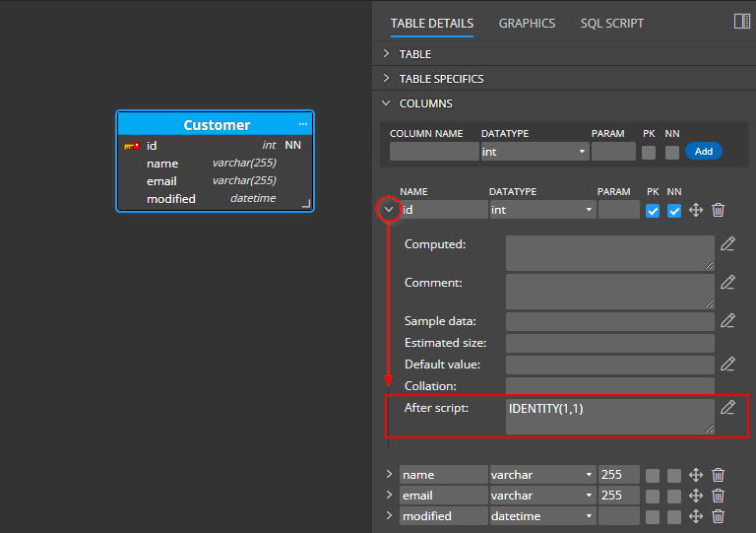Click the new COLUMN NAME input field
756x533 pixels.
[x=434, y=152]
